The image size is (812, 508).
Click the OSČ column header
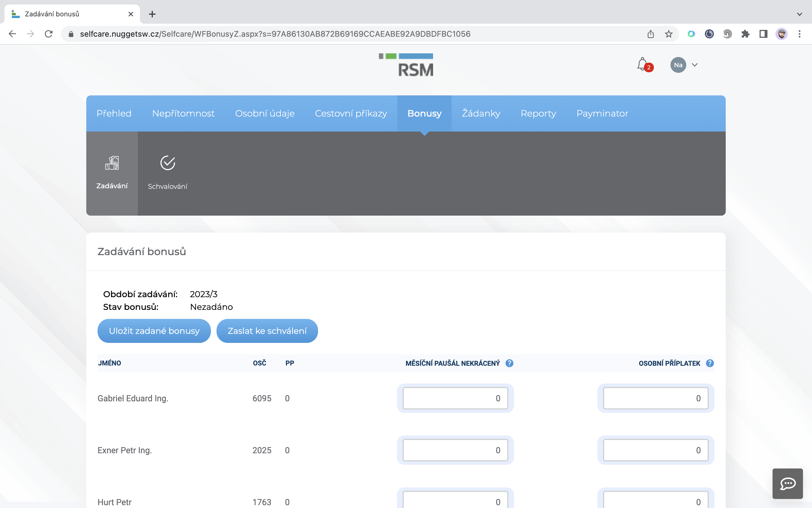(259, 363)
